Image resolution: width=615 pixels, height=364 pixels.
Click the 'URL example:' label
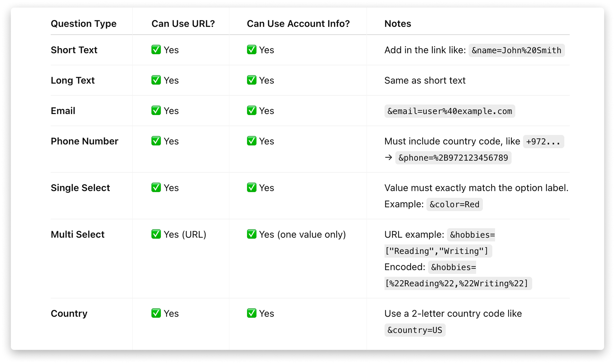414,235
